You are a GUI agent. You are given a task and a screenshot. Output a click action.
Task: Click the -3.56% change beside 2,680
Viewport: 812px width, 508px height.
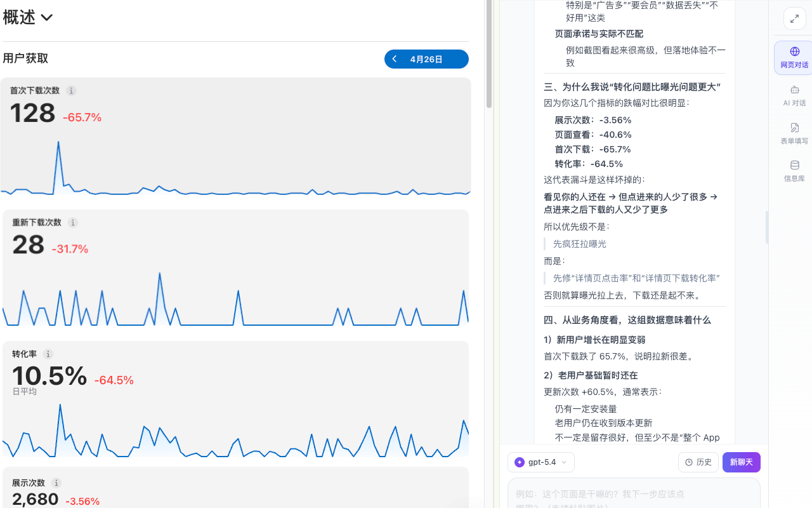click(82, 502)
